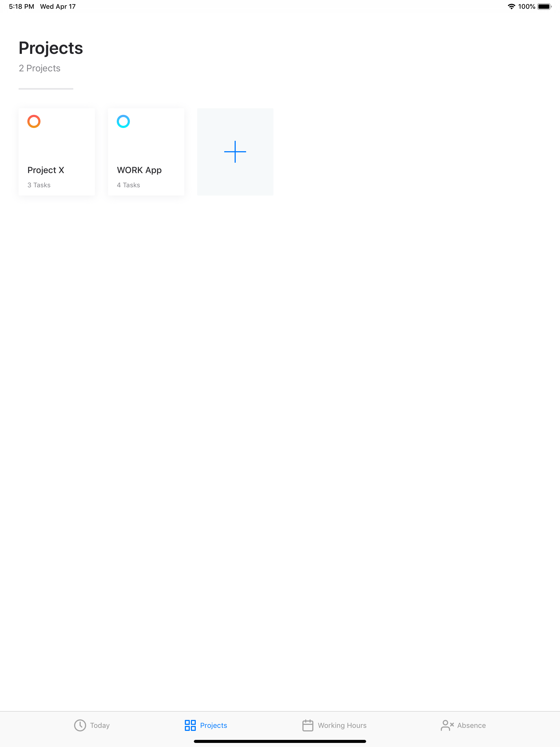Open the Absence tab
Screen dimensions: 560x747
tap(463, 725)
